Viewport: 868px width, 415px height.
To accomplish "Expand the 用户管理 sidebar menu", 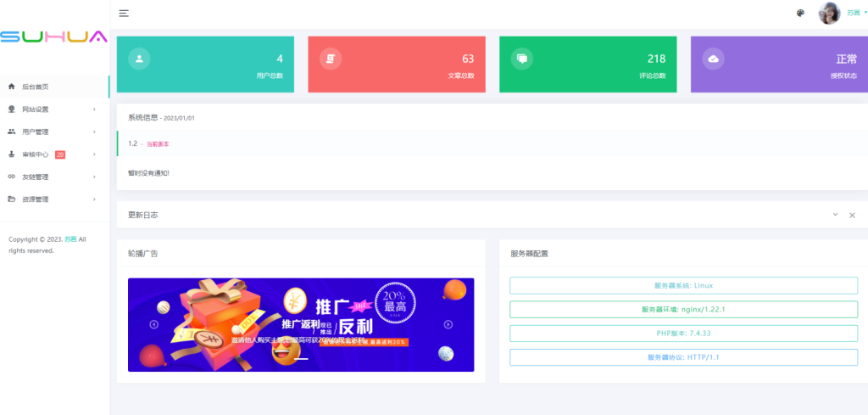I will (55, 132).
